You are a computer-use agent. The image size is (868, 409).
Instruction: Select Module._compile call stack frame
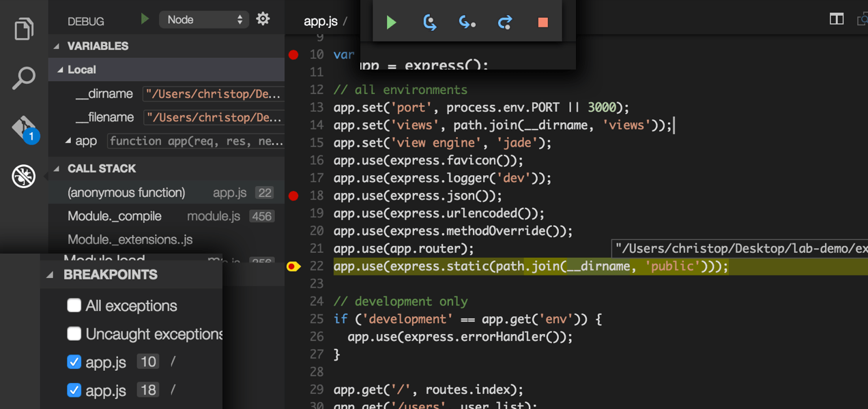point(115,216)
